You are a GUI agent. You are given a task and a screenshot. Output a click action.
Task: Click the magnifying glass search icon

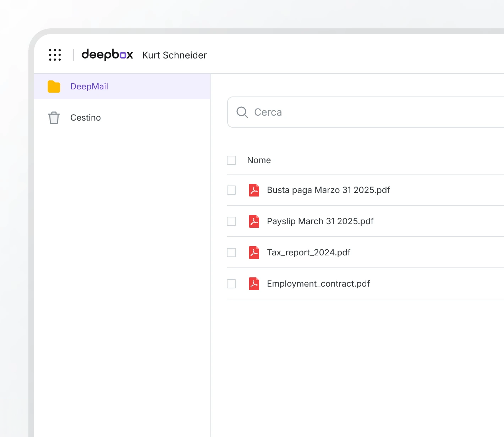point(242,112)
